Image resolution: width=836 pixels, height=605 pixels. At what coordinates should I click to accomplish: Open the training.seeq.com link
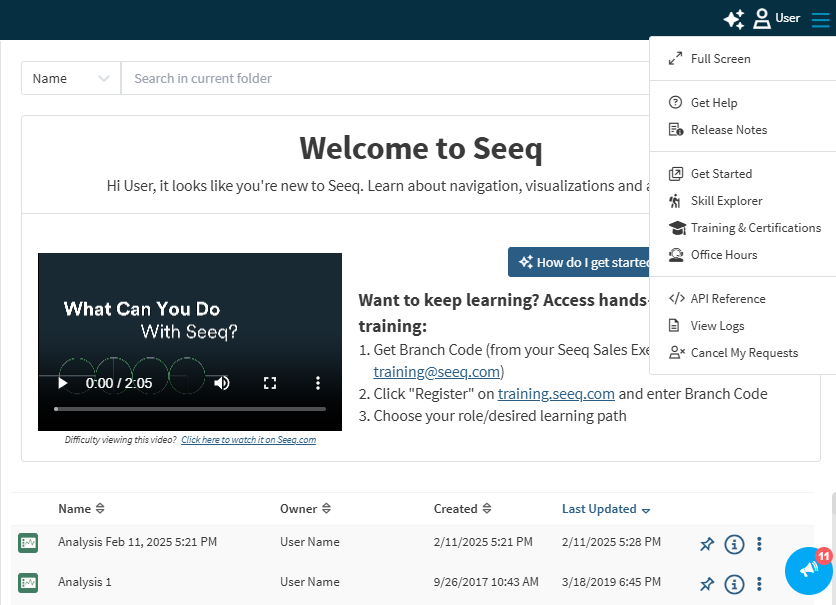click(x=556, y=394)
